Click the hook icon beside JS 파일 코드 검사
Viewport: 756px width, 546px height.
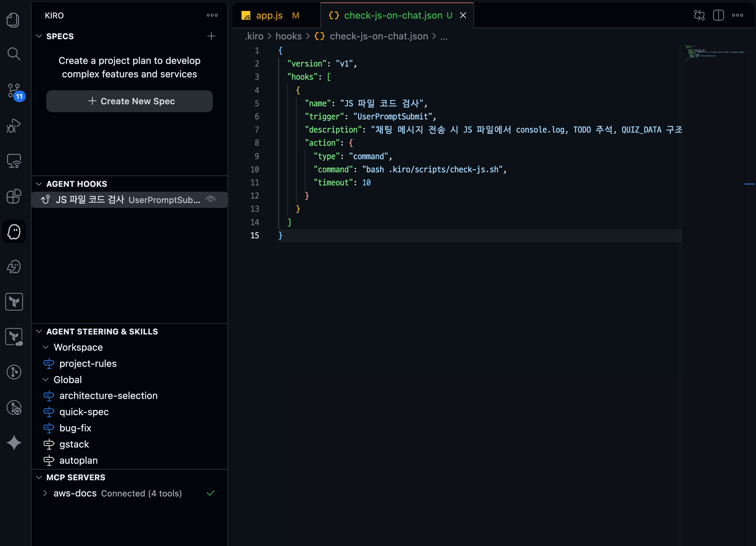click(45, 200)
